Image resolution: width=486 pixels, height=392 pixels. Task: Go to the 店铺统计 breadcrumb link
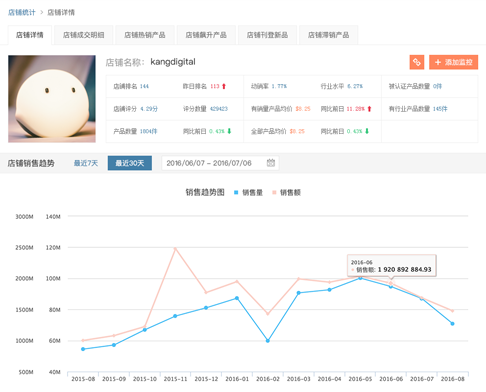pos(22,12)
